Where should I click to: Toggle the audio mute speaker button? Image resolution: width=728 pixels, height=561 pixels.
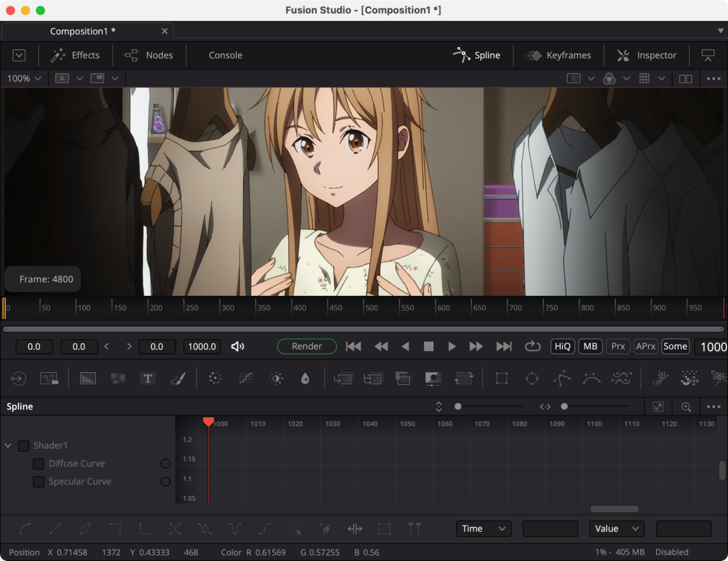[x=238, y=346]
